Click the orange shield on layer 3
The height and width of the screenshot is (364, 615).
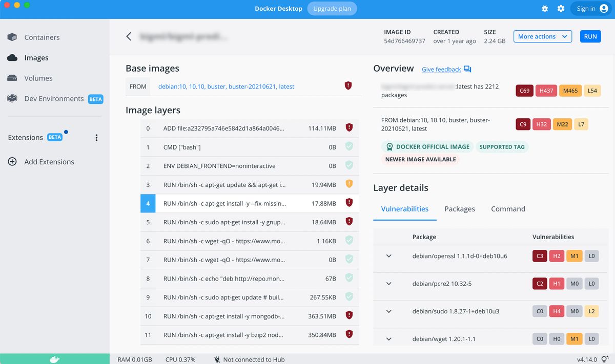tap(349, 184)
